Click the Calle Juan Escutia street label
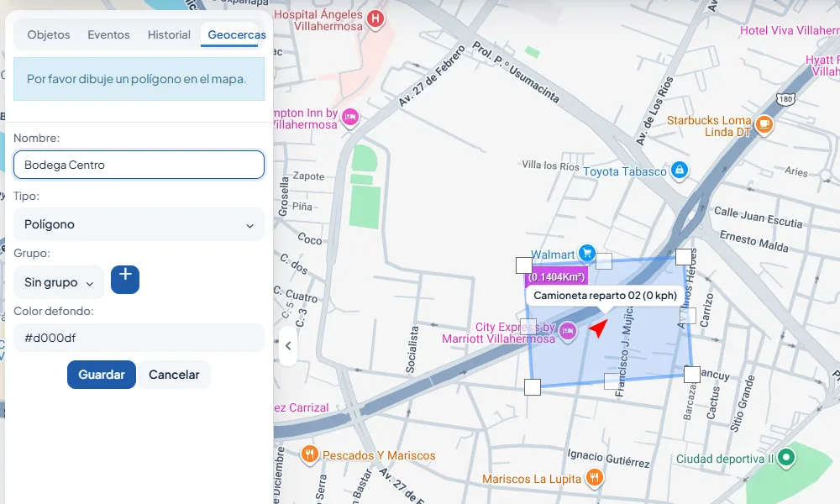This screenshot has width=840, height=504. 758,217
